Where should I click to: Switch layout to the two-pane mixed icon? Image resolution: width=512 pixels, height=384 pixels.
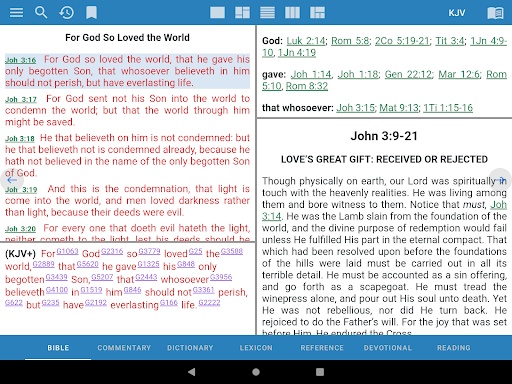click(242, 13)
